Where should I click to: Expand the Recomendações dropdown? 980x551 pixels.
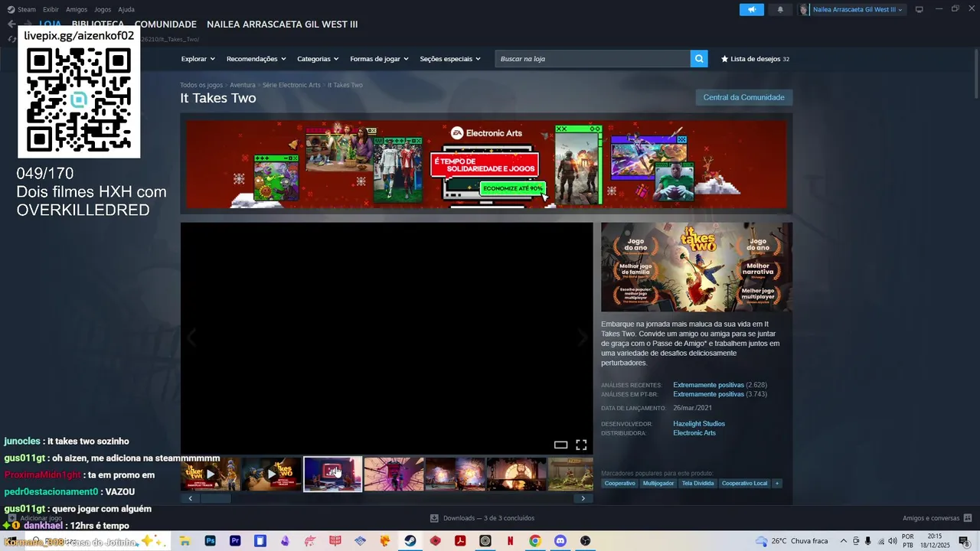(x=256, y=59)
